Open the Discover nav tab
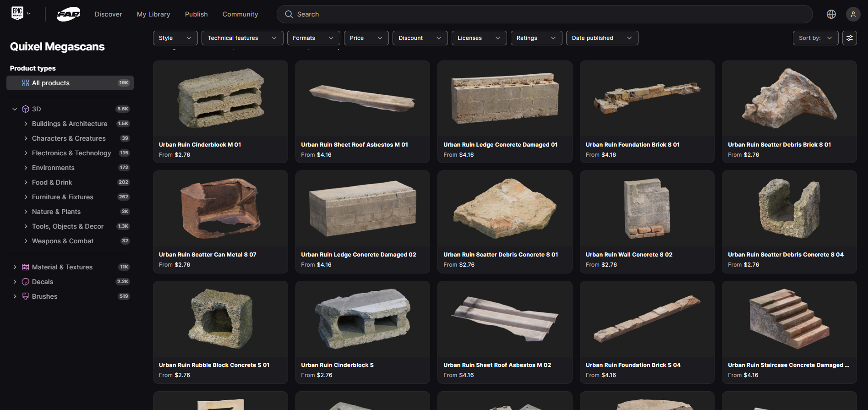This screenshot has width=868, height=410. click(109, 14)
